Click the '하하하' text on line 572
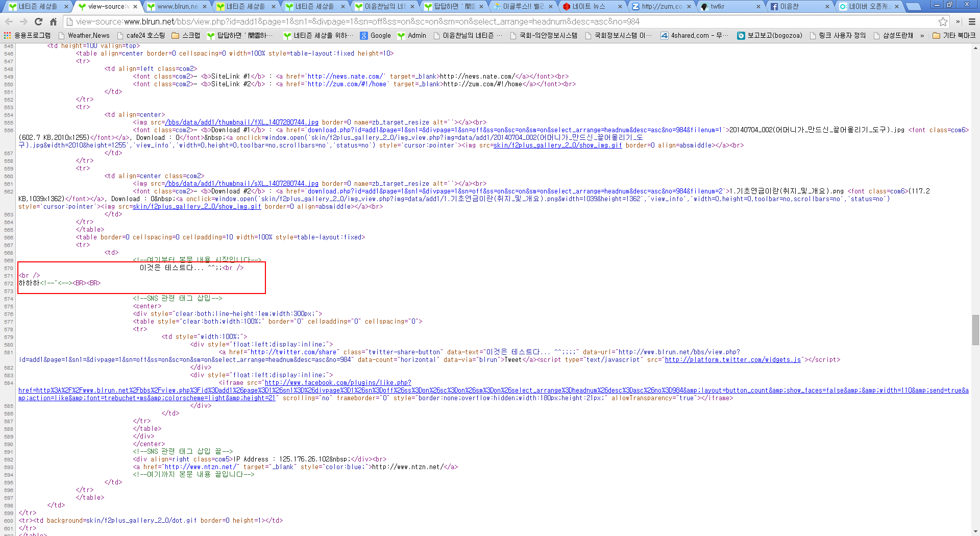Screen dimensions: 980x536 [x=29, y=283]
